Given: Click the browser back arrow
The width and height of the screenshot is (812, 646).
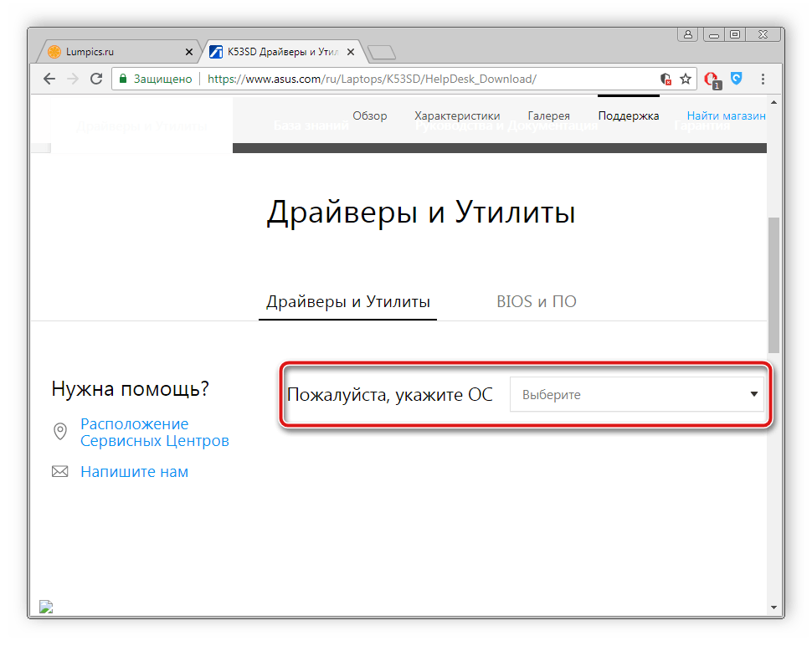Looking at the screenshot, I should [49, 79].
